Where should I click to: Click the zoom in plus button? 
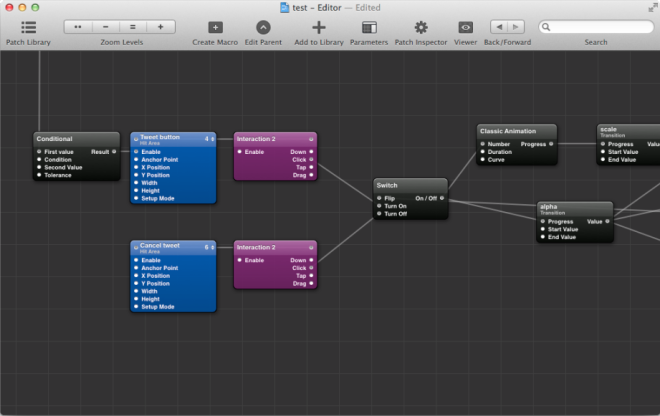click(x=161, y=27)
